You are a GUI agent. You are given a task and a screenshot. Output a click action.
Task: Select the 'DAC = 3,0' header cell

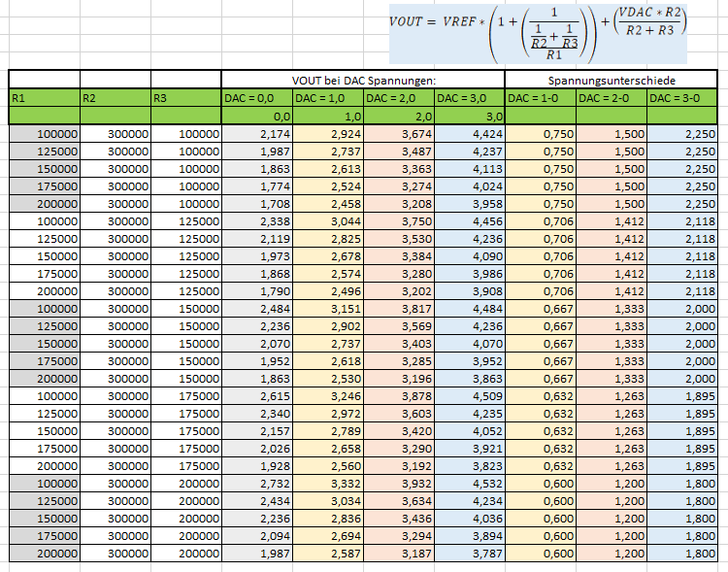(470, 98)
